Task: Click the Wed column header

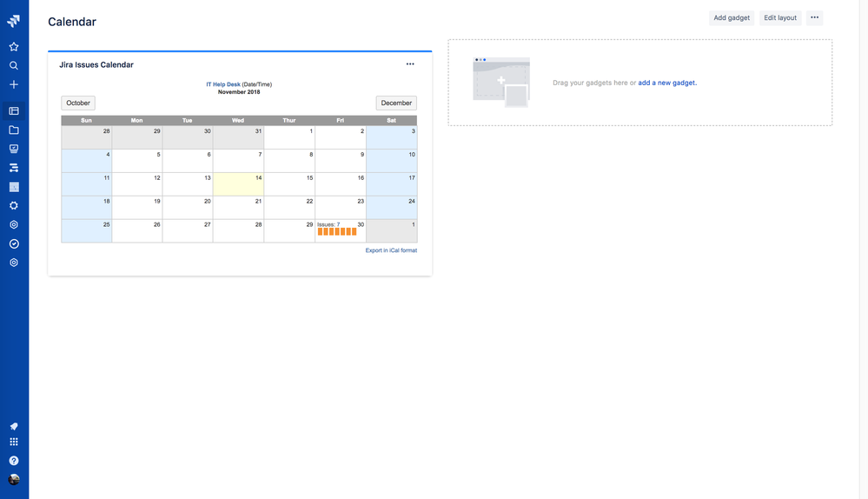Action: 238,120
